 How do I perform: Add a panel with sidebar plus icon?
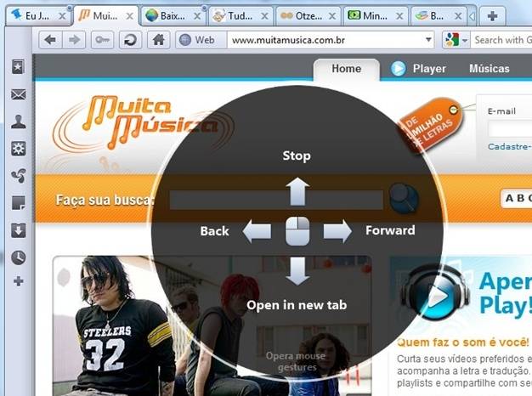coord(19,281)
